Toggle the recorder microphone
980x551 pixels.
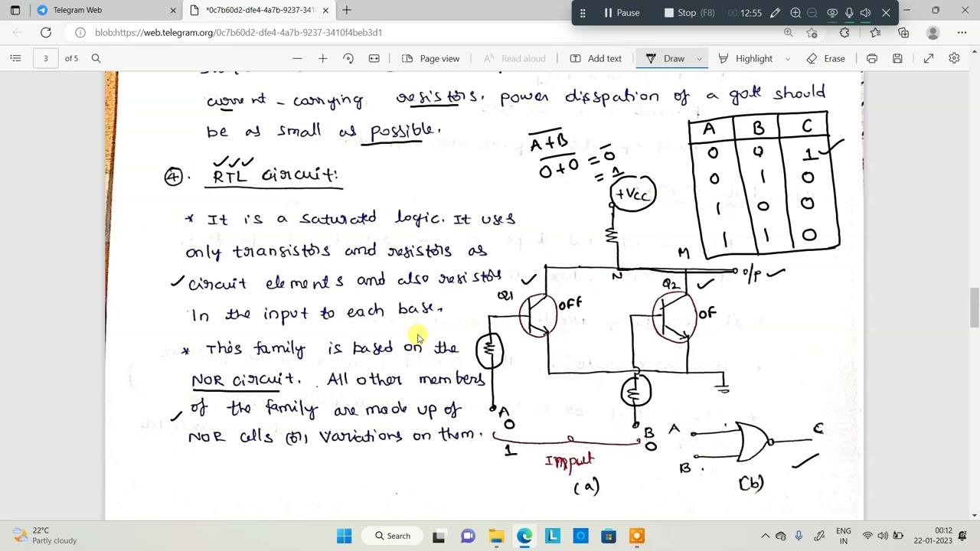[849, 12]
